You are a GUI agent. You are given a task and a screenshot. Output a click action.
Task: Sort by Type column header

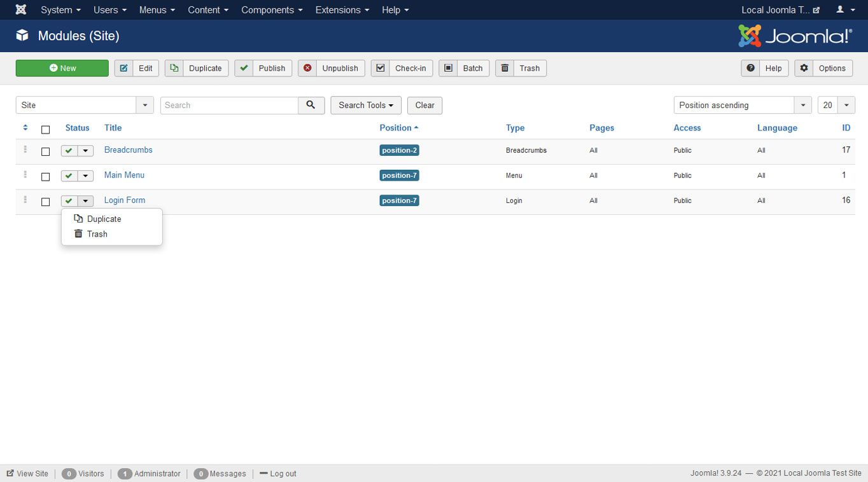(515, 128)
